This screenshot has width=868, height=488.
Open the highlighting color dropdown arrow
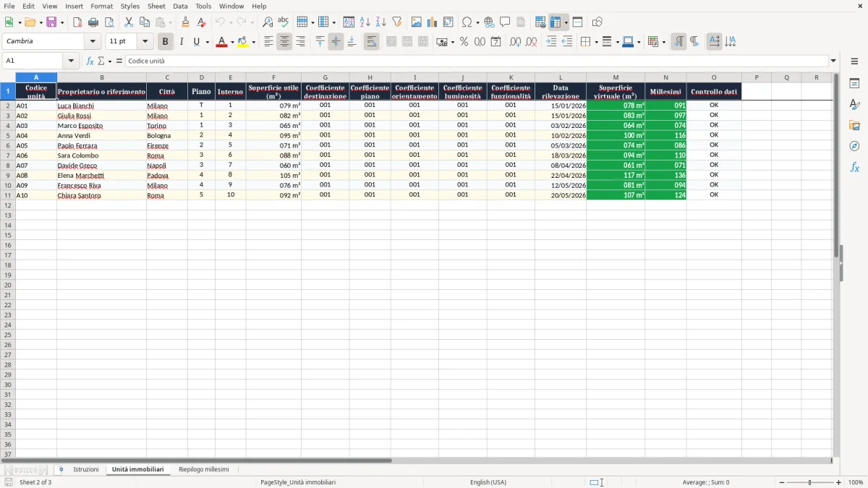(253, 42)
